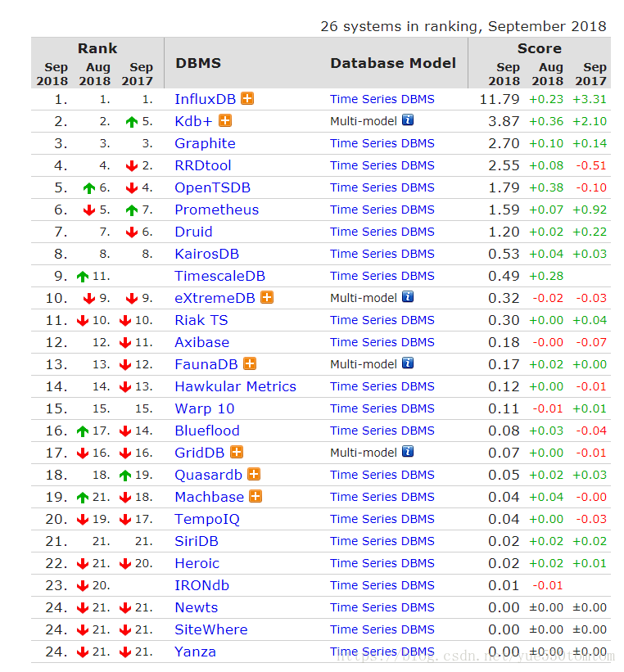Click Time Series DBMS link in SiriDB row
The image size is (624, 672).
tap(382, 541)
